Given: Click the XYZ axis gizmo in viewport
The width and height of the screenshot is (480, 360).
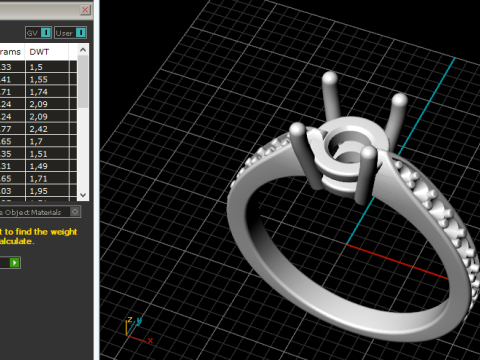Looking at the screenshot, I should (x=139, y=330).
